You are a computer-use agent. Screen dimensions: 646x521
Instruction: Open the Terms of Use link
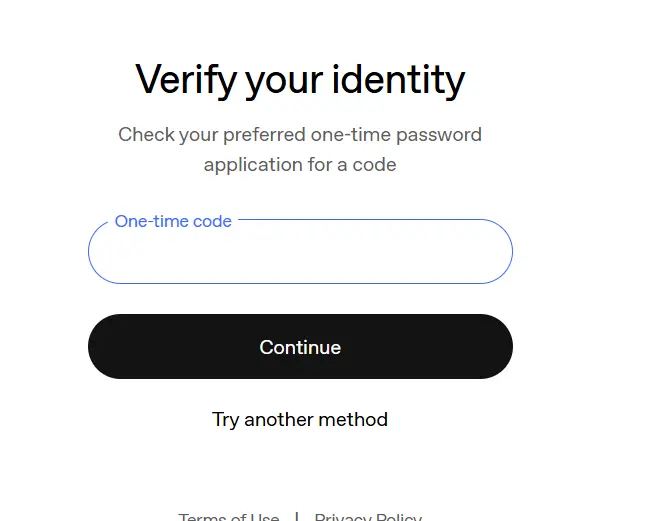coord(229,516)
